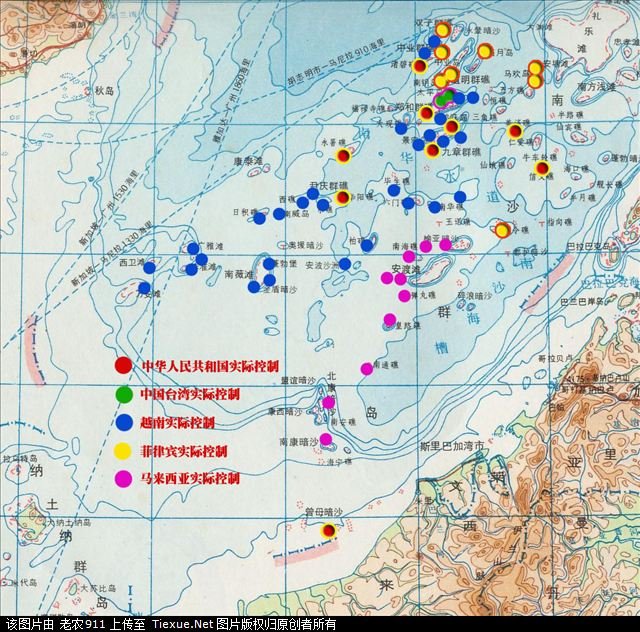This screenshot has height=632, width=640.
Task: Click the red marker at 仁爱礁
Action: (x=515, y=131)
